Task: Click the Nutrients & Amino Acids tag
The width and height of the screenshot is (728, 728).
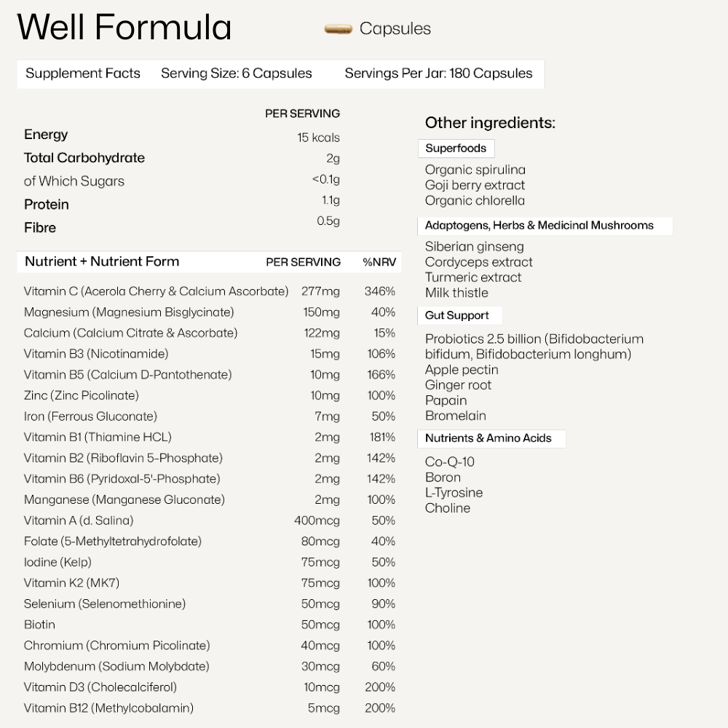Action: (488, 438)
